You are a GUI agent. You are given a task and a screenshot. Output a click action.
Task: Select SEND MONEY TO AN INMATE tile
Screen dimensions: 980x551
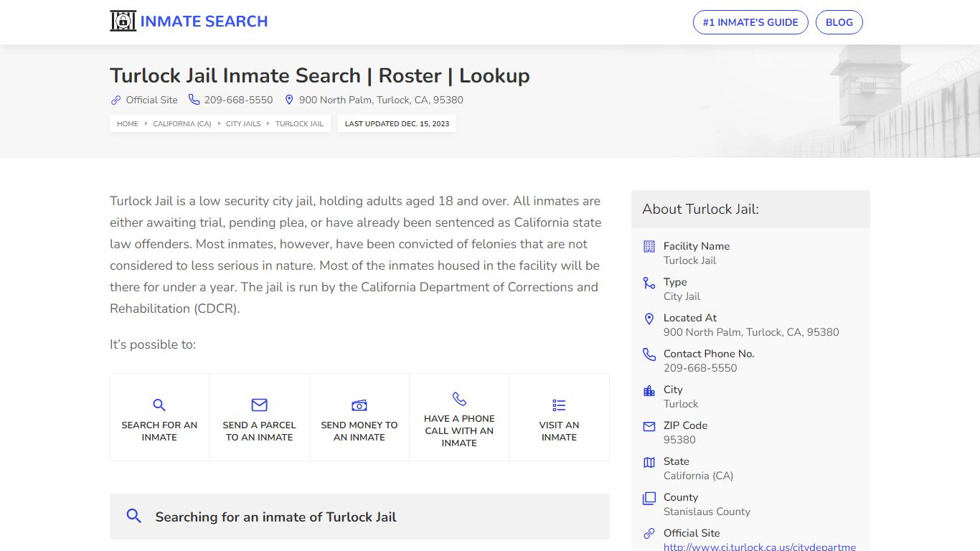tap(359, 417)
